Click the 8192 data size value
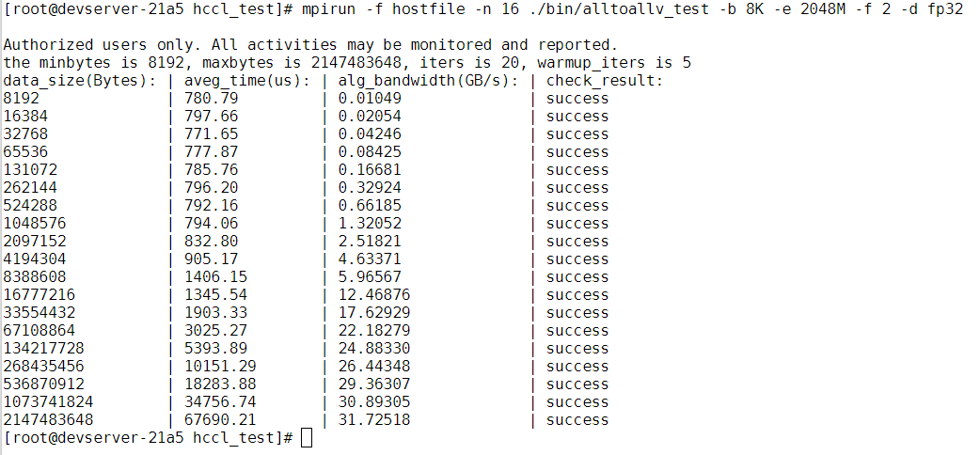 22,98
